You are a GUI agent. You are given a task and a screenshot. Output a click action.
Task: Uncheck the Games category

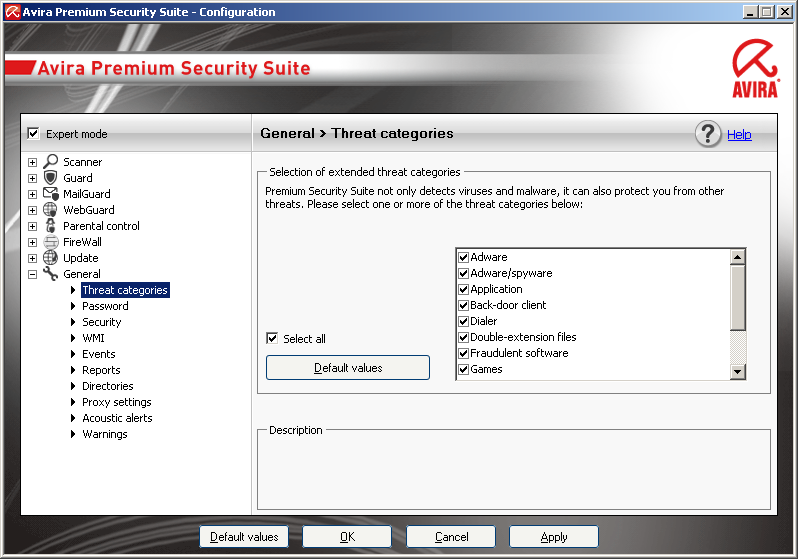coord(463,369)
